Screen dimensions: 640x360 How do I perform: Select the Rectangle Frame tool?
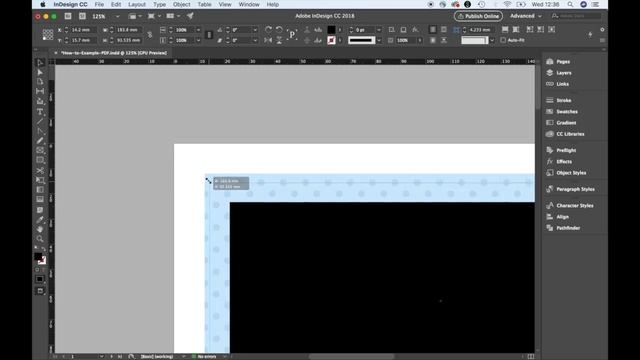pos(40,151)
